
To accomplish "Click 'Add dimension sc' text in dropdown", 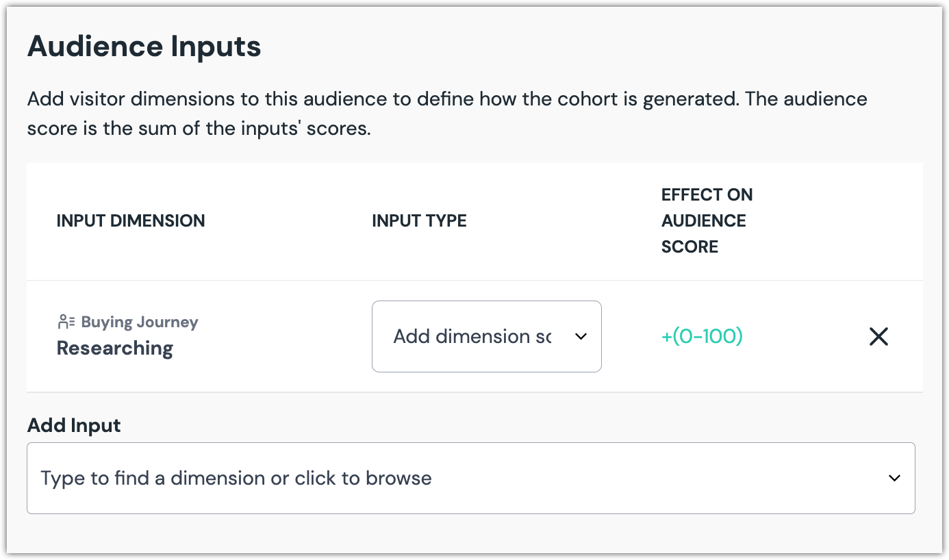I will click(471, 336).
